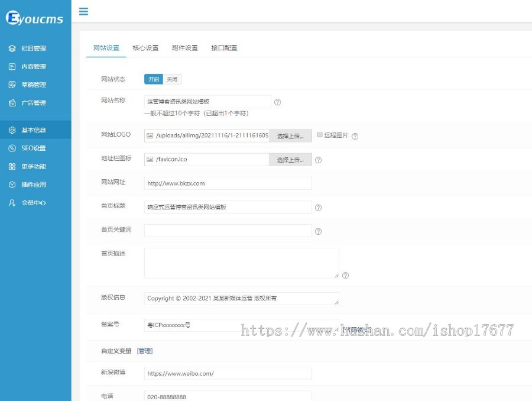The image size is (532, 401).
Task: Click 选择上传 button for 地址栏图标
Action: pyautogui.click(x=290, y=160)
